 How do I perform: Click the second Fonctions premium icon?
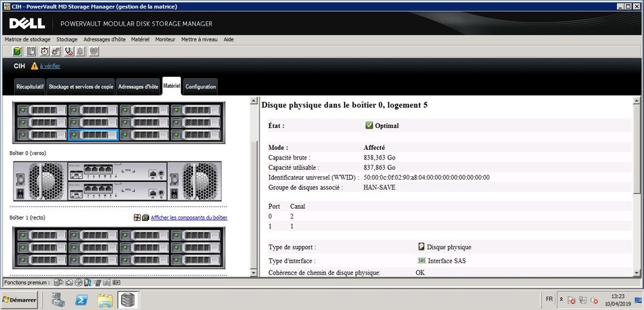click(x=70, y=282)
